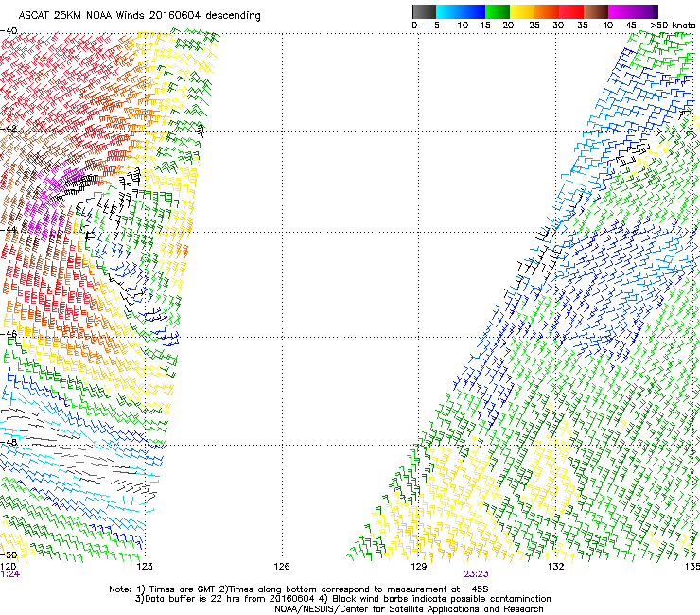Click the gray 0-5 knots color swatch

pyautogui.click(x=424, y=11)
